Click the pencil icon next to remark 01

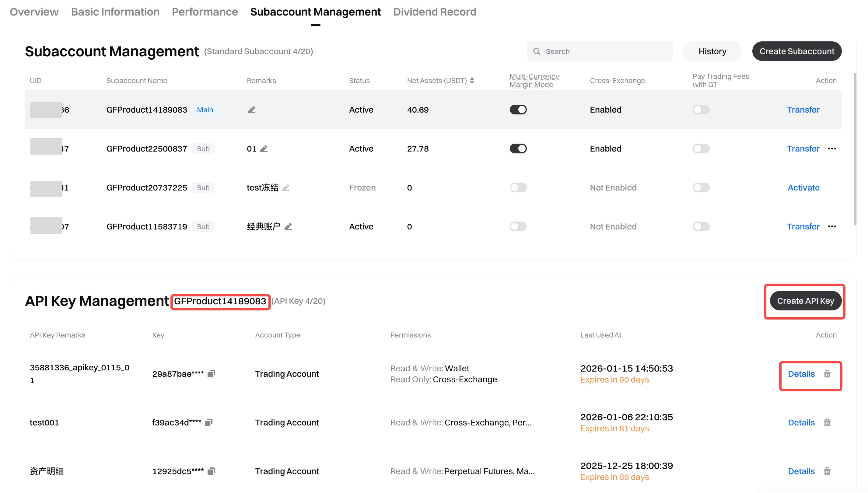tap(264, 149)
